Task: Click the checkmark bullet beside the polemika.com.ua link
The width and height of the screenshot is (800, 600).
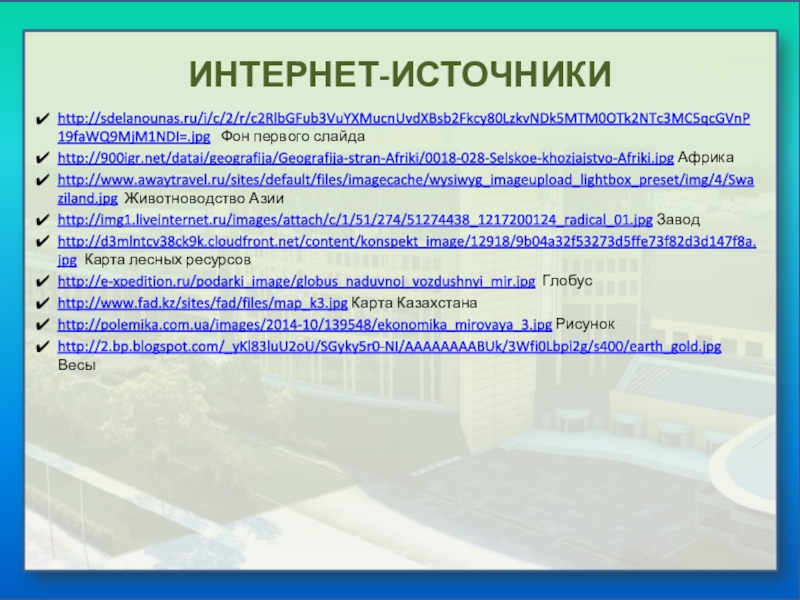Action: pyautogui.click(x=42, y=325)
